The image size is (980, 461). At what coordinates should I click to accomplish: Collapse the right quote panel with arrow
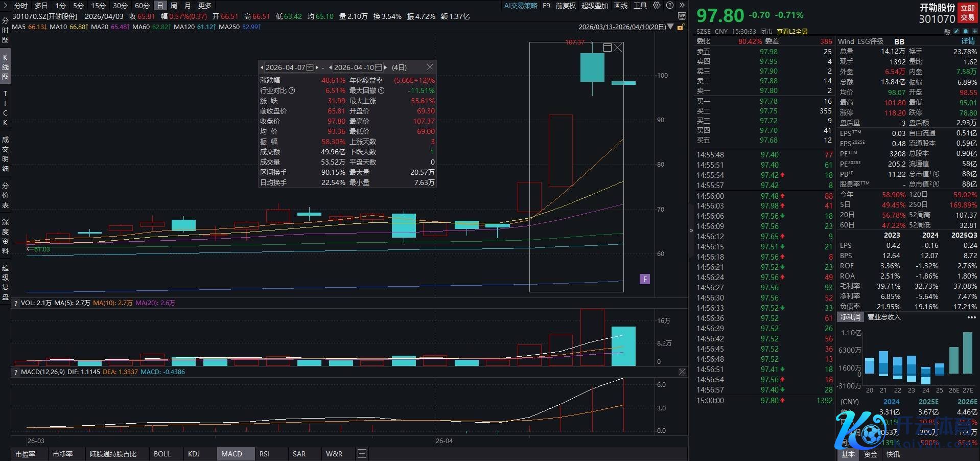pyautogui.click(x=691, y=230)
